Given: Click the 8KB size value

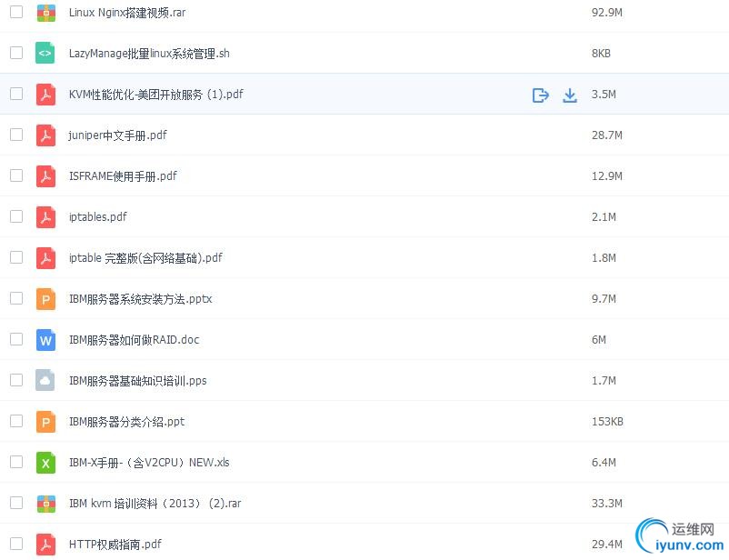Looking at the screenshot, I should tap(601, 54).
